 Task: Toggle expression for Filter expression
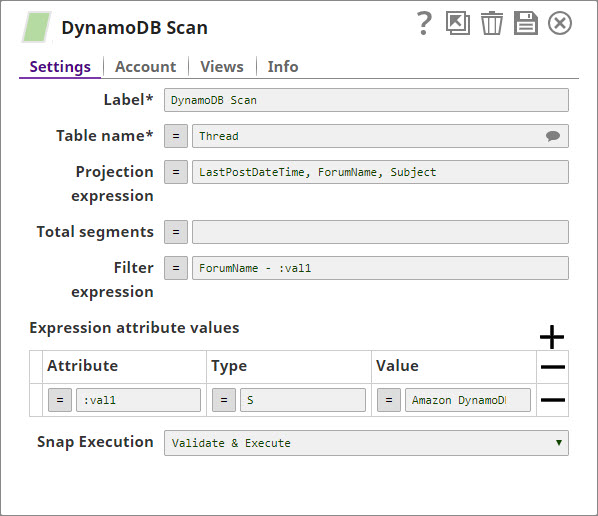click(176, 268)
